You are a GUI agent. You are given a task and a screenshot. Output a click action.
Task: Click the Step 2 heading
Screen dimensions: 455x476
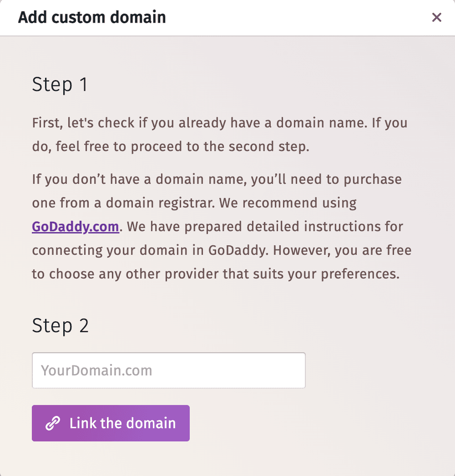61,326
